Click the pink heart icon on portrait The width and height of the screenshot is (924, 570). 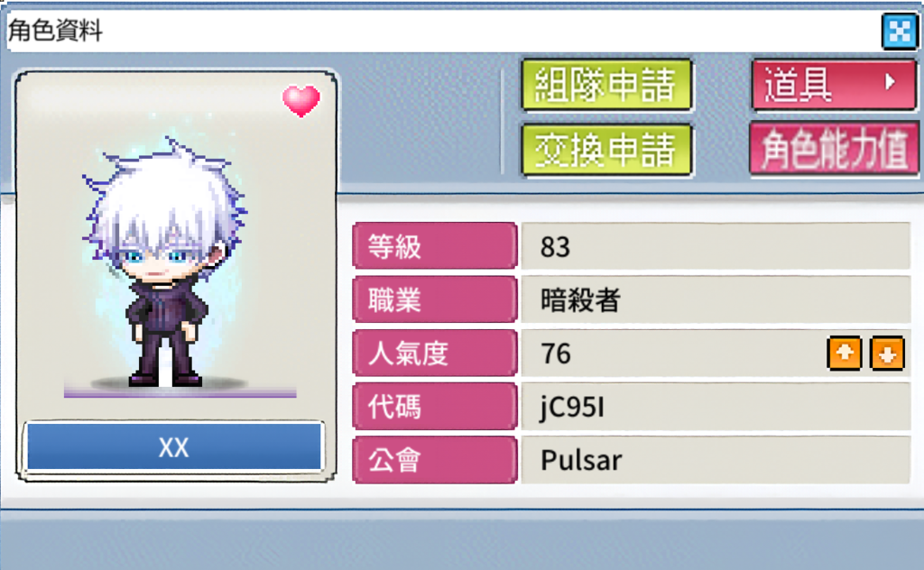301,101
